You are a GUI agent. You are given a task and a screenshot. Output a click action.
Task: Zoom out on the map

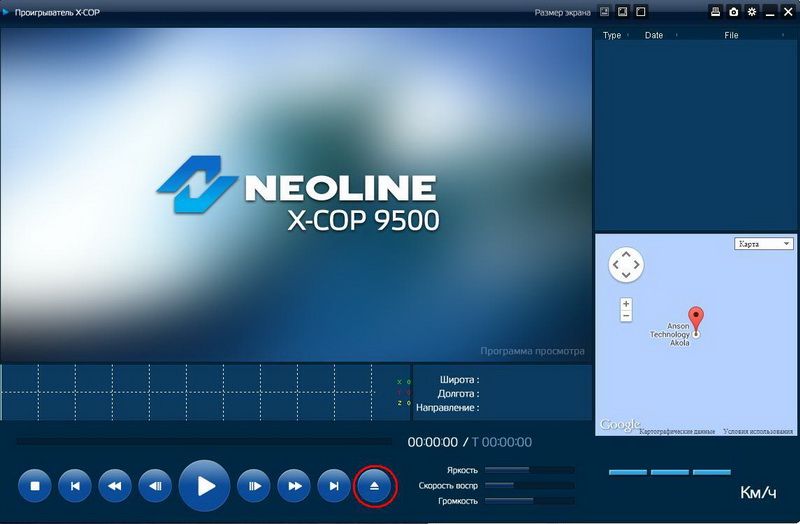click(626, 316)
